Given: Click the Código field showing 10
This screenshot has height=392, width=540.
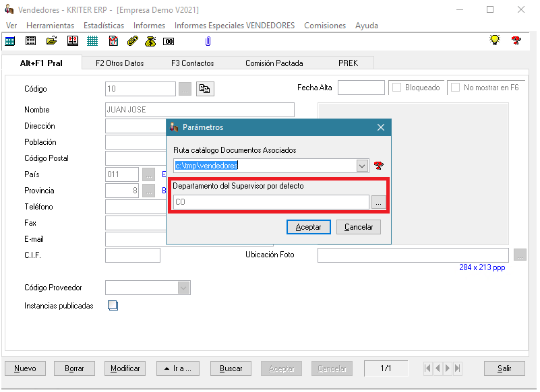Looking at the screenshot, I should point(140,89).
